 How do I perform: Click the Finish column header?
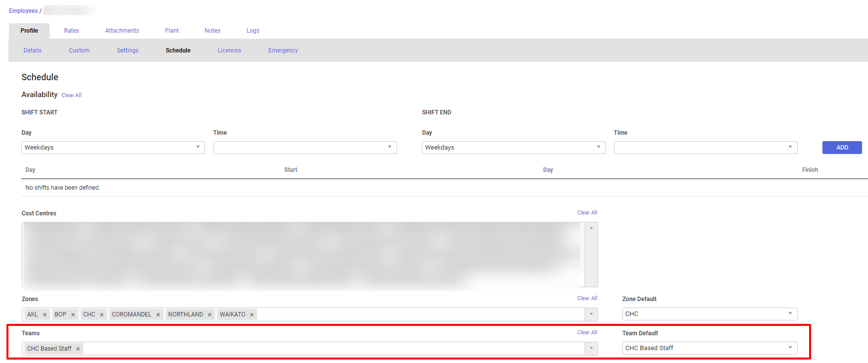pyautogui.click(x=810, y=170)
